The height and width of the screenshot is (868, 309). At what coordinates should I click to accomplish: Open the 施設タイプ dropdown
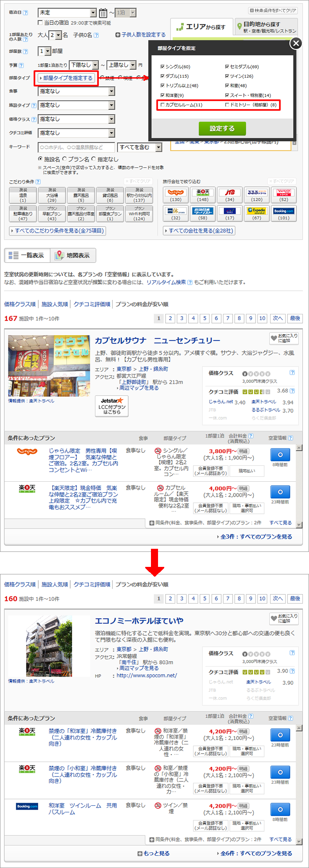tap(76, 105)
